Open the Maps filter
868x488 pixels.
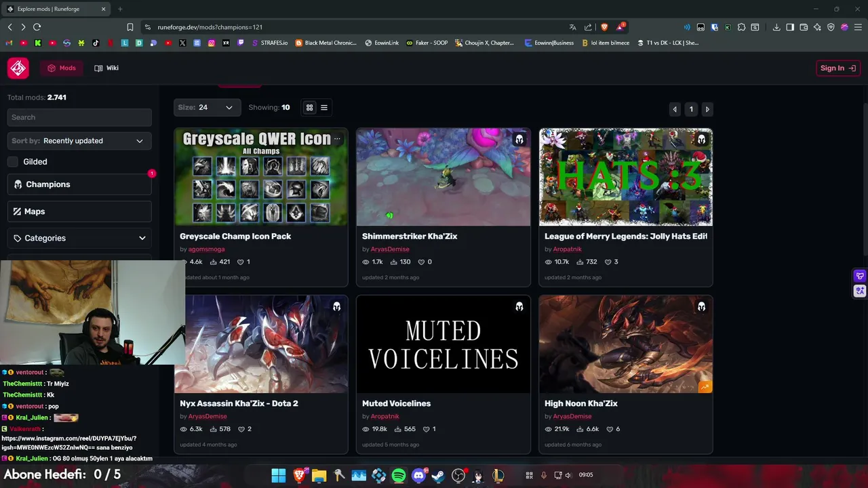click(x=79, y=211)
